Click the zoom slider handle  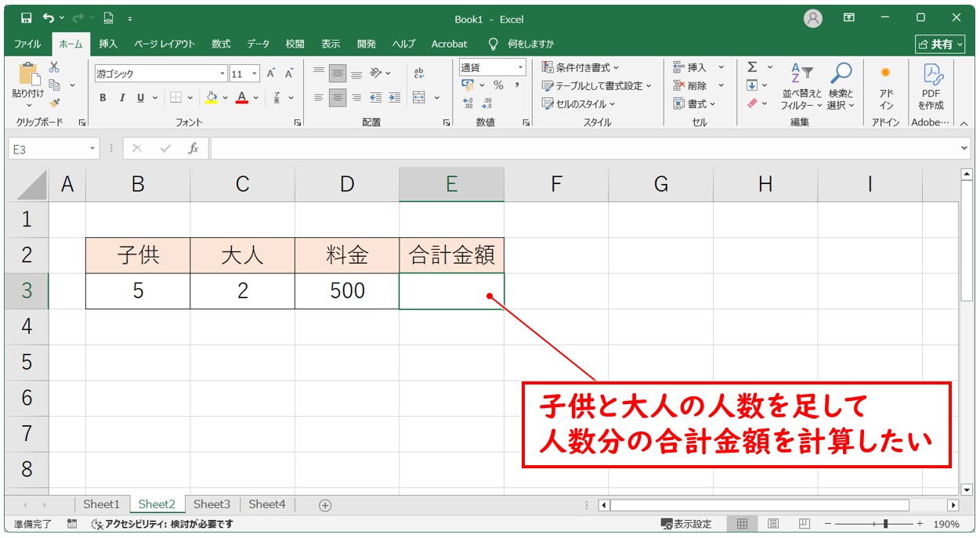point(885,524)
